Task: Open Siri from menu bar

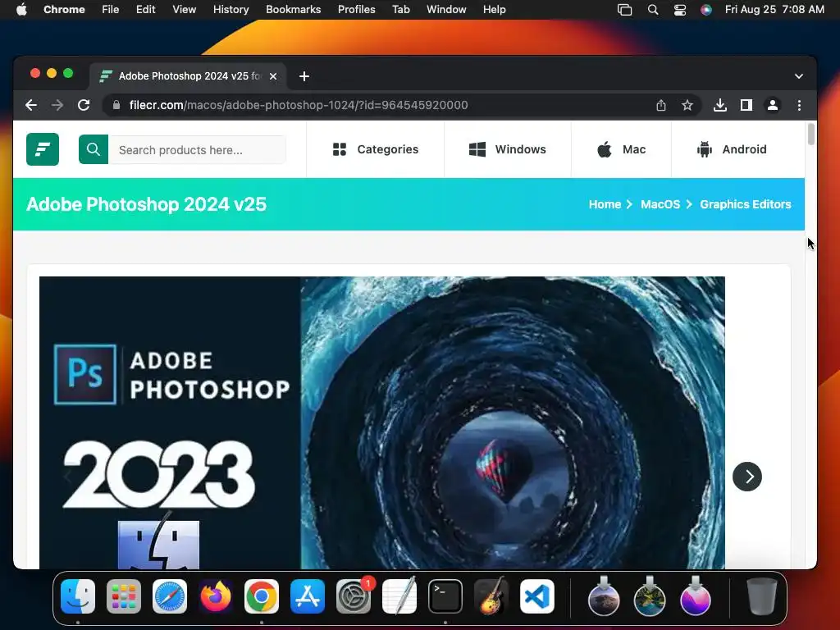Action: coord(706,9)
